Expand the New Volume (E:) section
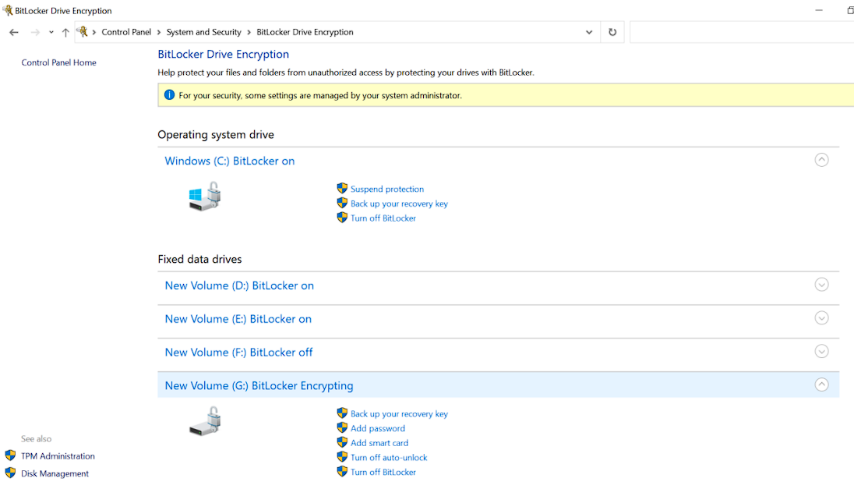The width and height of the screenshot is (868, 489). (821, 318)
